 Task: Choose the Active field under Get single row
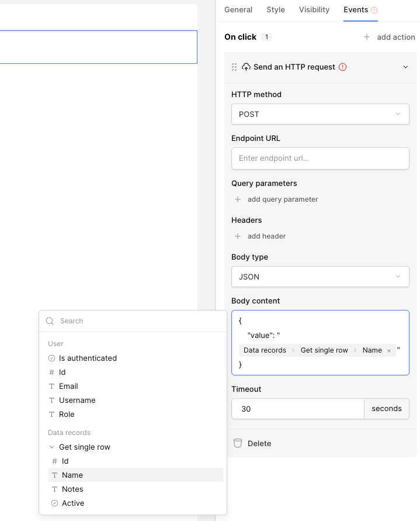(x=73, y=503)
